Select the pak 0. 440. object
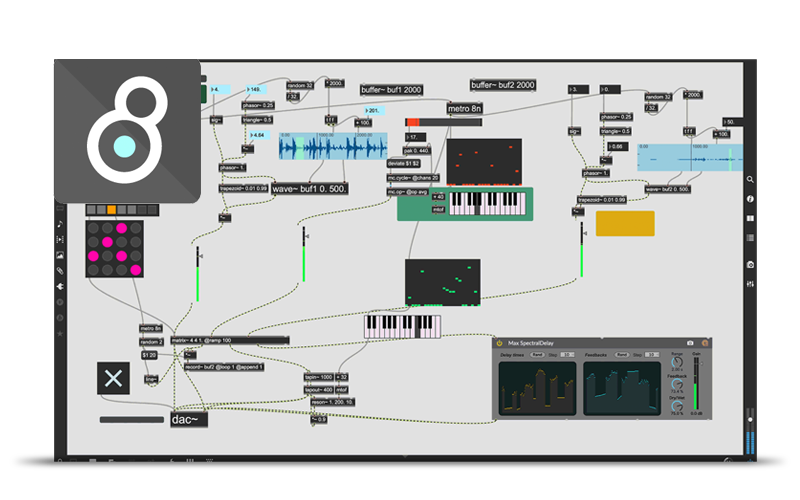The image size is (800, 500). (417, 151)
